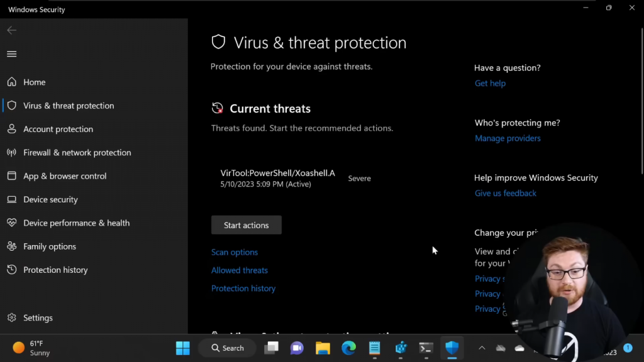Image resolution: width=644 pixels, height=362 pixels.
Task: Click the Manage providers link
Action: [x=508, y=138]
